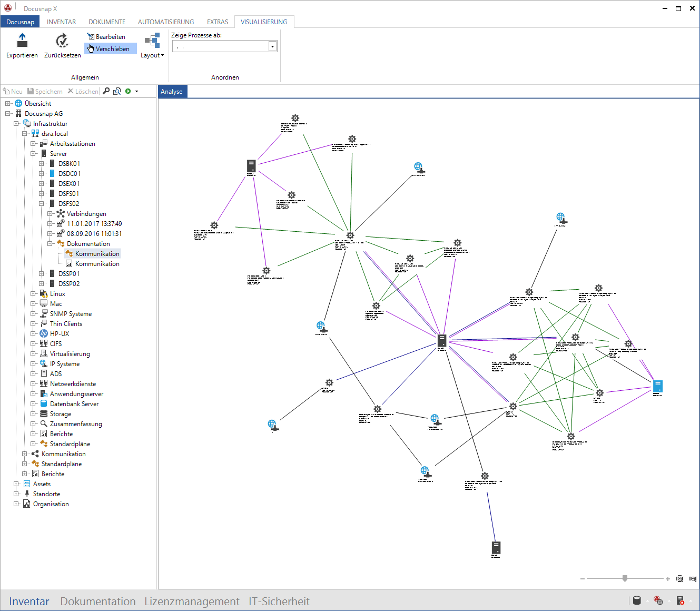
Task: Select the Bearbeiten edit tool
Action: tap(106, 37)
